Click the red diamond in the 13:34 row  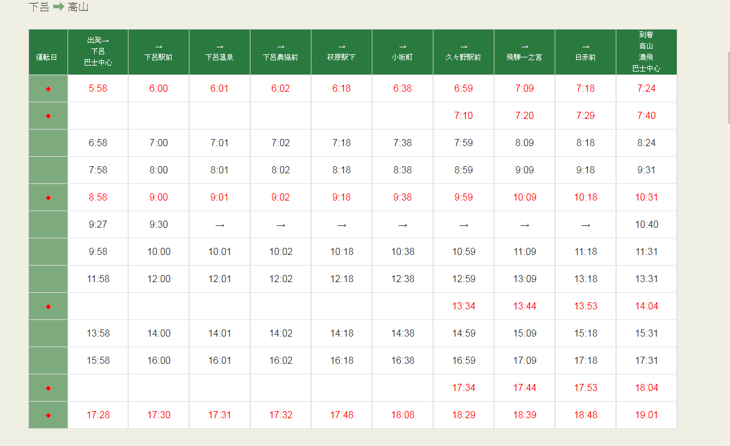[x=48, y=306]
